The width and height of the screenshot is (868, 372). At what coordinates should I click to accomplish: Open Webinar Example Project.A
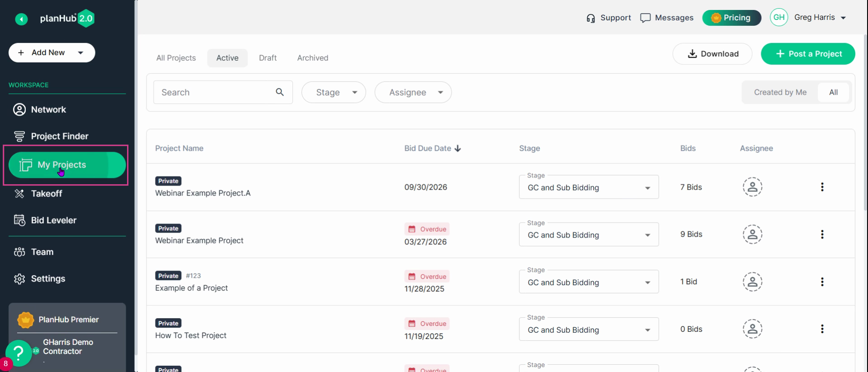(203, 193)
